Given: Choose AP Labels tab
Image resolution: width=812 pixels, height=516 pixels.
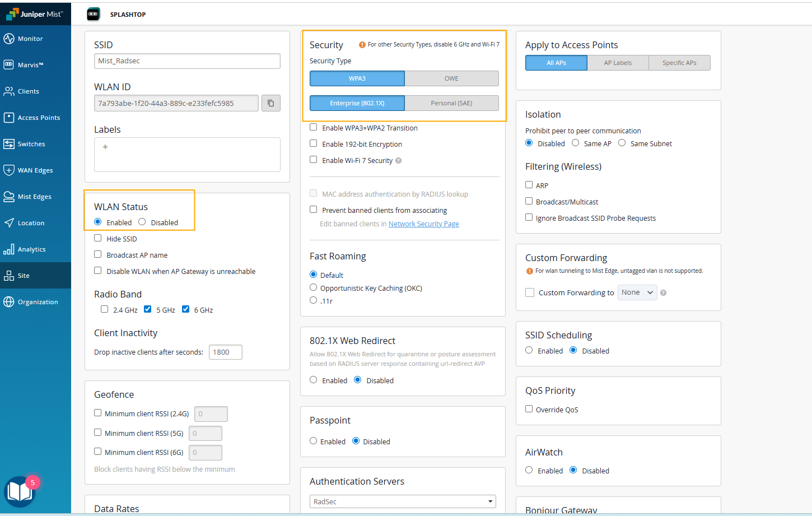Looking at the screenshot, I should pyautogui.click(x=618, y=63).
